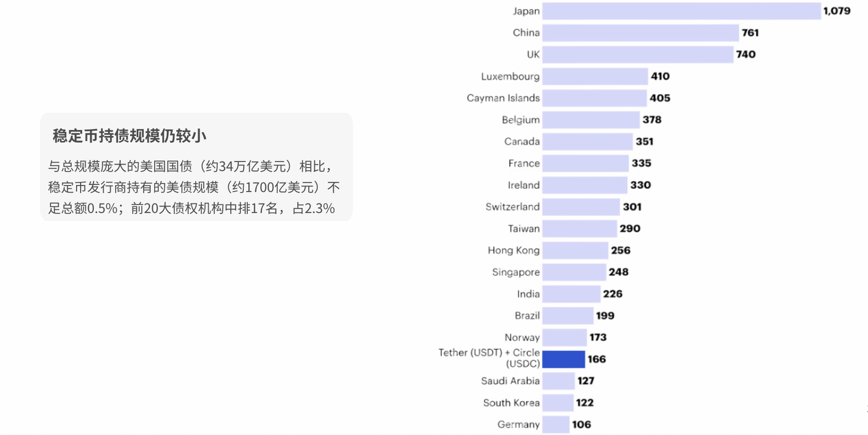Screen dimensions: 868x435
Task: Select the Brazil bar
Action: 567,315
